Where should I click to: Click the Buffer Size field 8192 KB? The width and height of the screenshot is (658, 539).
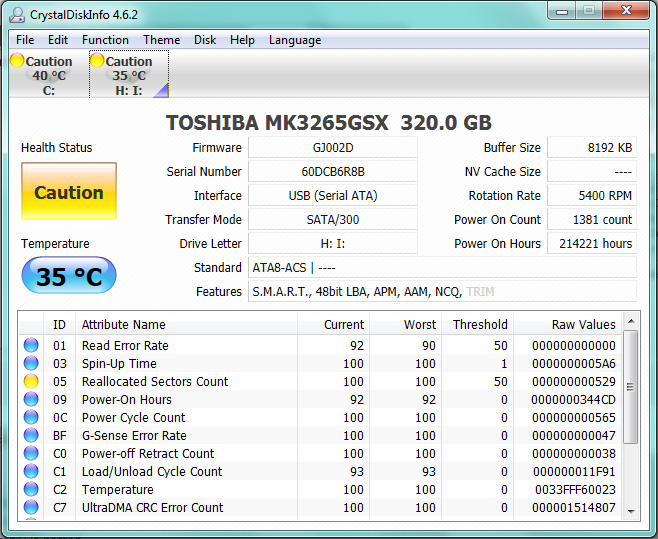point(592,148)
